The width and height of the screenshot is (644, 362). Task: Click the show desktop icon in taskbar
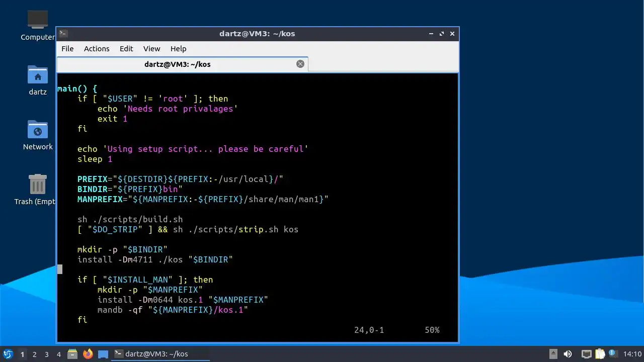pos(103,354)
